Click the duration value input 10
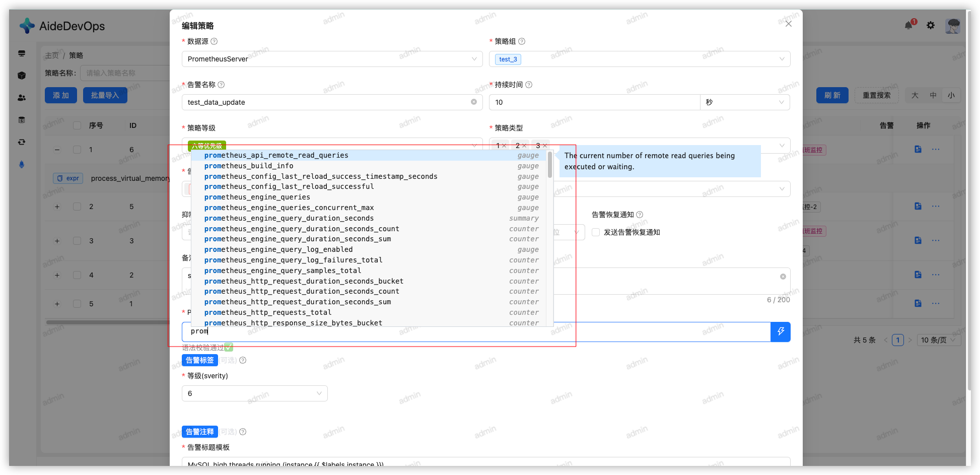The width and height of the screenshot is (980, 475). pos(594,102)
